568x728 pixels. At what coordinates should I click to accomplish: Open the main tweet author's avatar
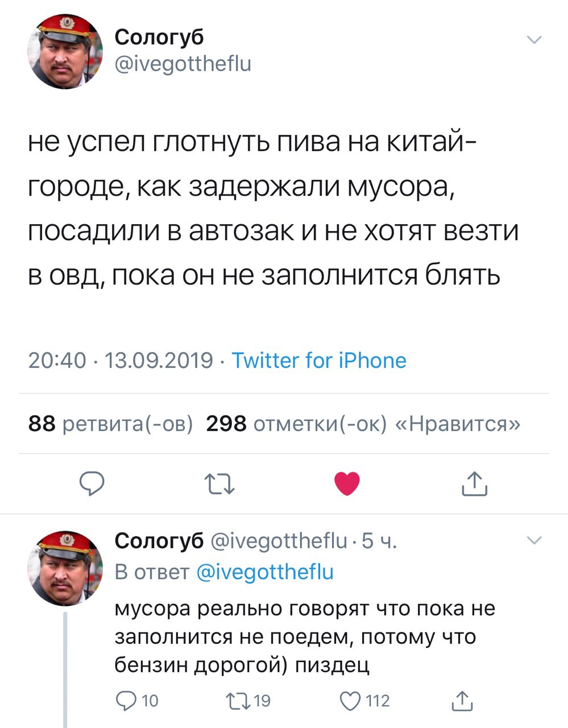click(65, 51)
